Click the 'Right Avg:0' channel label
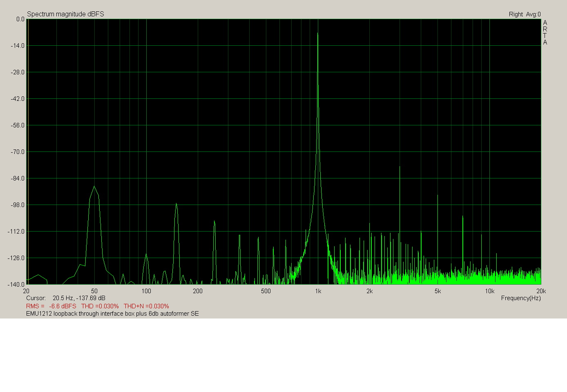This screenshot has height=392, width=567. point(525,14)
